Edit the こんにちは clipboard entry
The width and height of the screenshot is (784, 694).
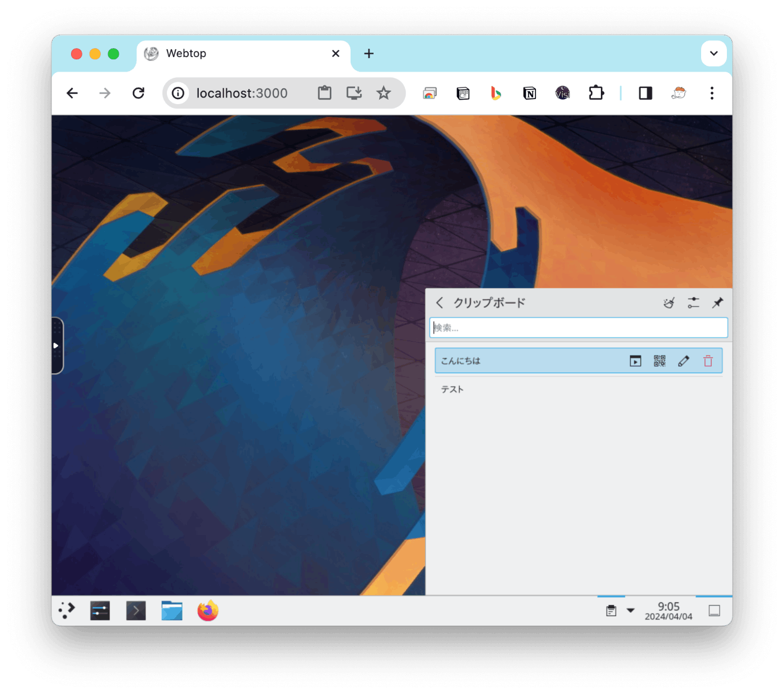tap(684, 361)
